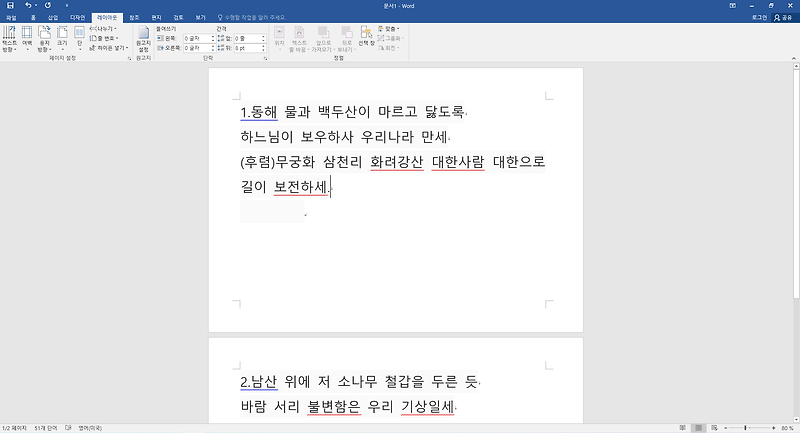Switch to the 편지 (Mailings) tab
800x433 pixels.
coord(156,17)
